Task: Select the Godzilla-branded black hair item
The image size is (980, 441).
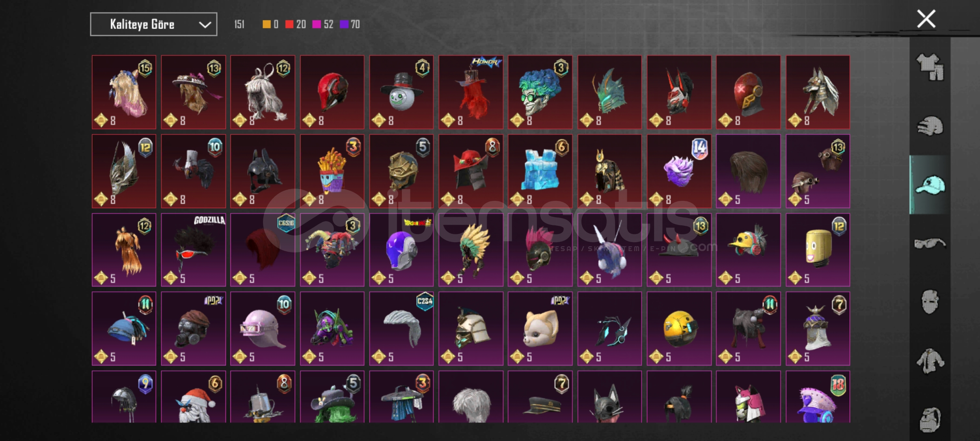Action: [x=193, y=250]
